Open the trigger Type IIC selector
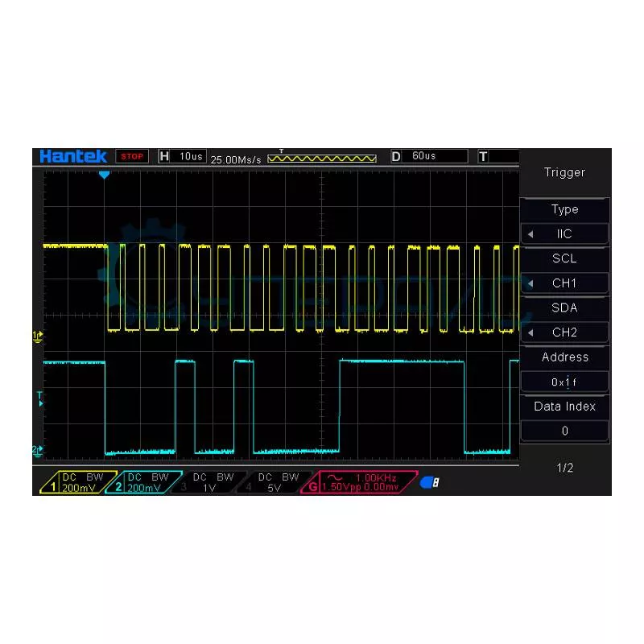This screenshot has width=644, height=644. 564,234
